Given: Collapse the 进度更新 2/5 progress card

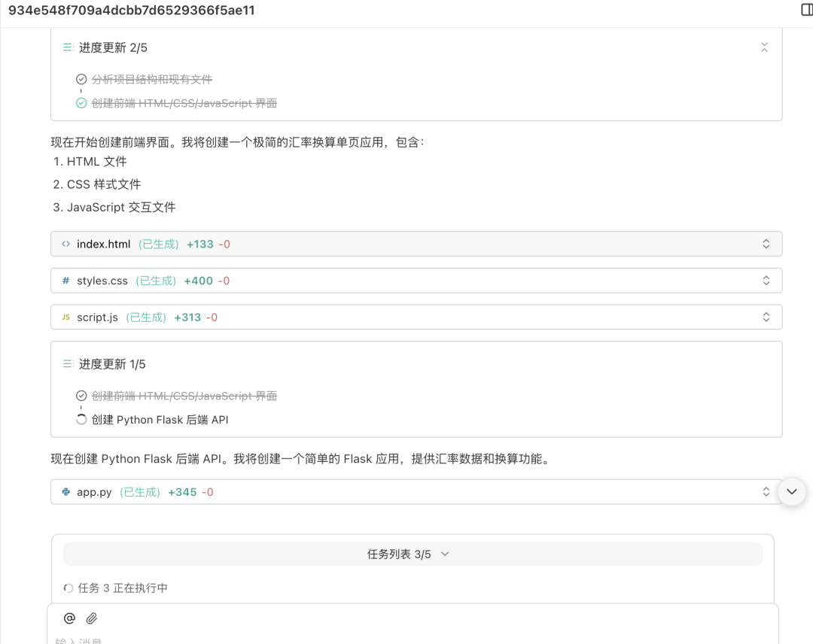Looking at the screenshot, I should point(764,47).
